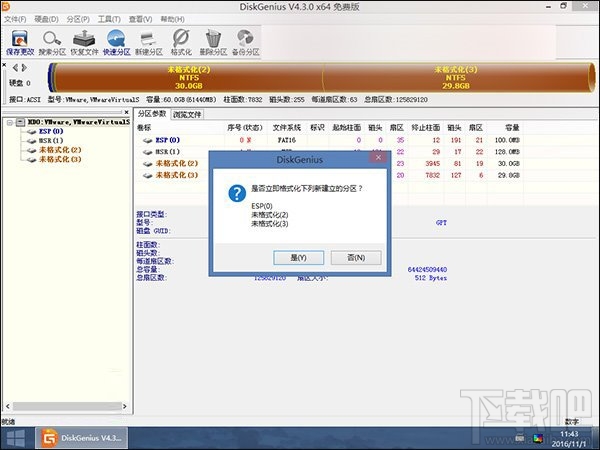Click the 100.0MB capacity cell

(x=507, y=140)
